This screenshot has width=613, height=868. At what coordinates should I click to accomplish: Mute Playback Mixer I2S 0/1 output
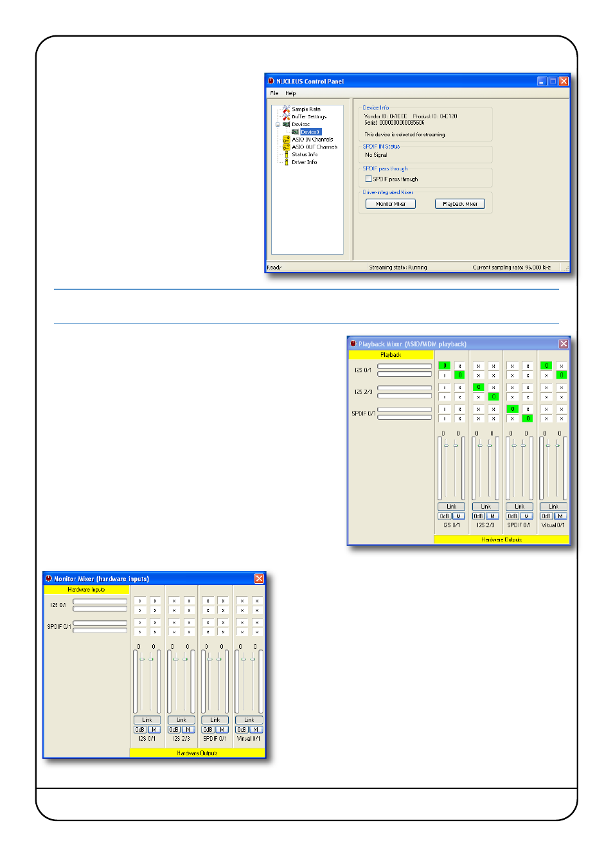(459, 516)
